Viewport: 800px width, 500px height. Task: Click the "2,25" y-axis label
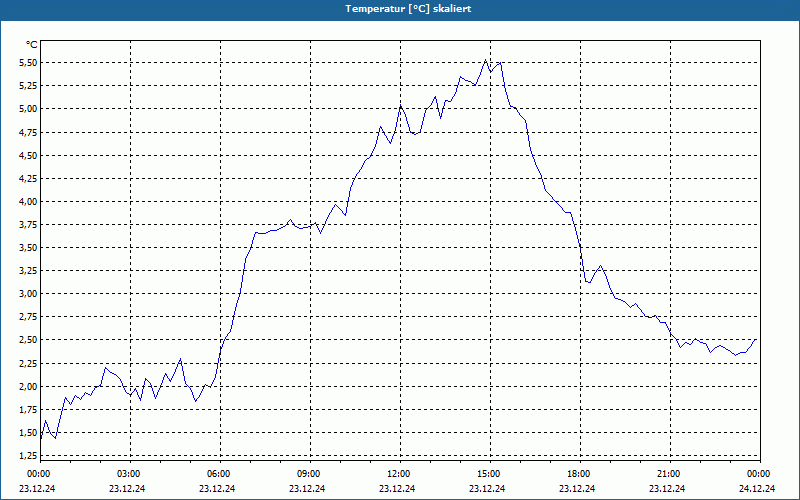[x=28, y=363]
